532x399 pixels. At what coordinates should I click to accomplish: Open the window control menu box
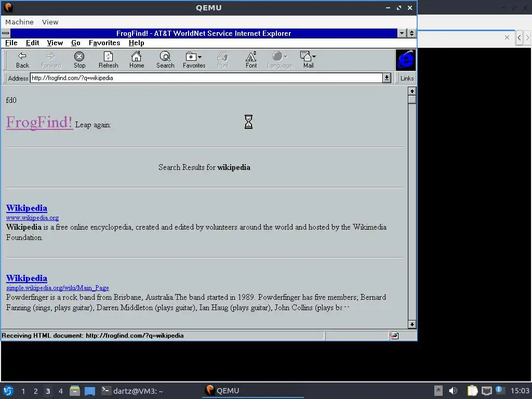tap(6, 33)
